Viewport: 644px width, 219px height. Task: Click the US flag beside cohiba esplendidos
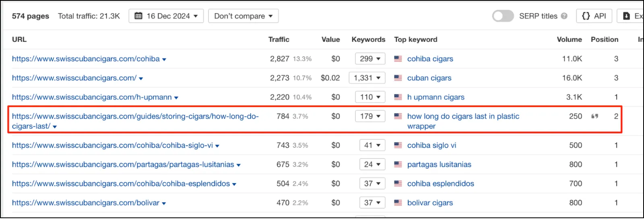(x=398, y=184)
